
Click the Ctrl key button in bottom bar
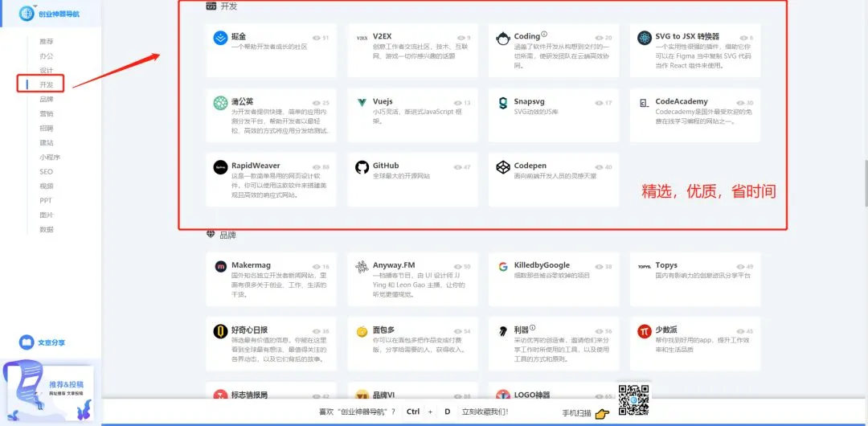click(x=413, y=412)
